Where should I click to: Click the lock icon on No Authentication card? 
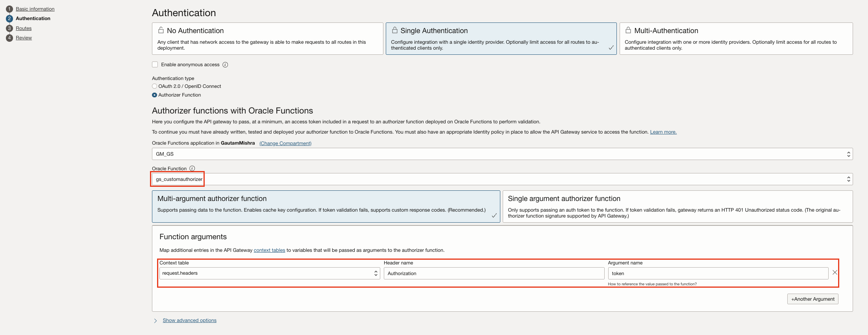pyautogui.click(x=161, y=30)
